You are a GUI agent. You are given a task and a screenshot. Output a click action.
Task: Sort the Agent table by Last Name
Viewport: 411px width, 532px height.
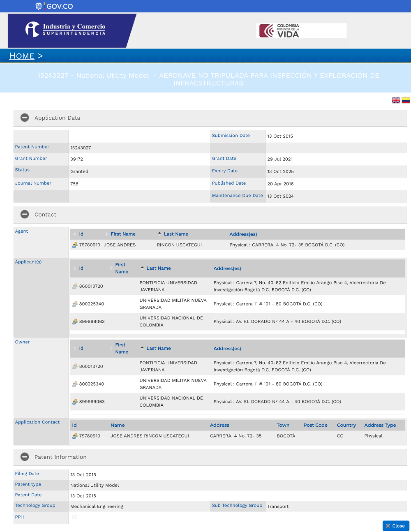click(x=175, y=234)
